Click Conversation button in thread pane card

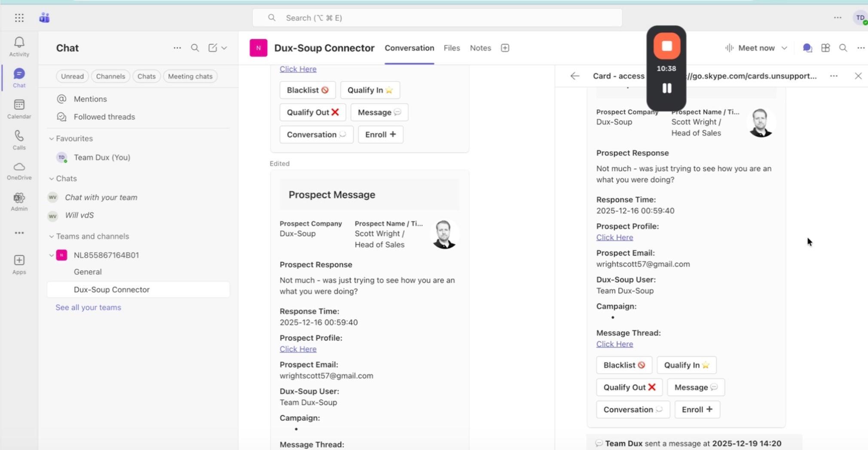(x=633, y=410)
